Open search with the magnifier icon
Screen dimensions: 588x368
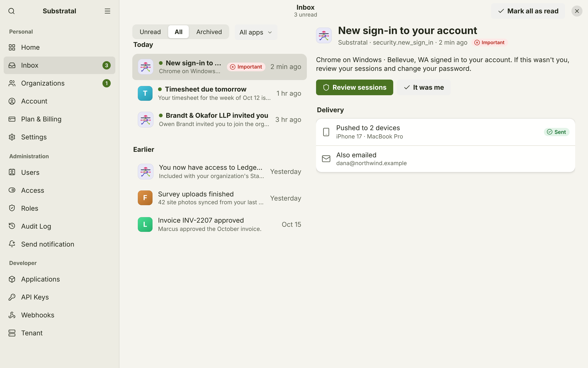(x=11, y=11)
